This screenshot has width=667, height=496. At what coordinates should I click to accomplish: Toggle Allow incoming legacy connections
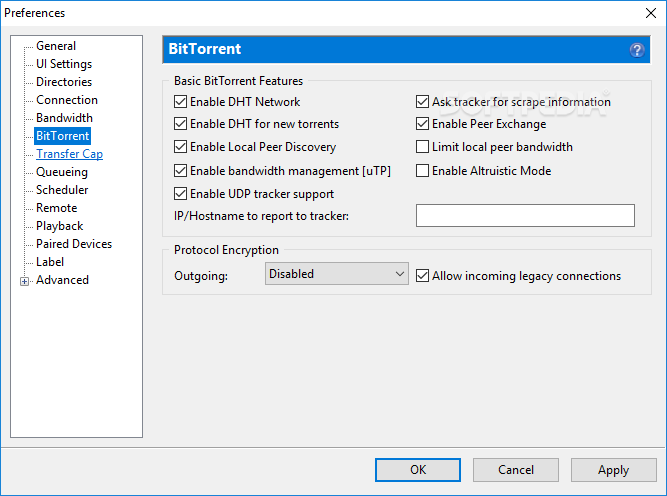pyautogui.click(x=422, y=276)
